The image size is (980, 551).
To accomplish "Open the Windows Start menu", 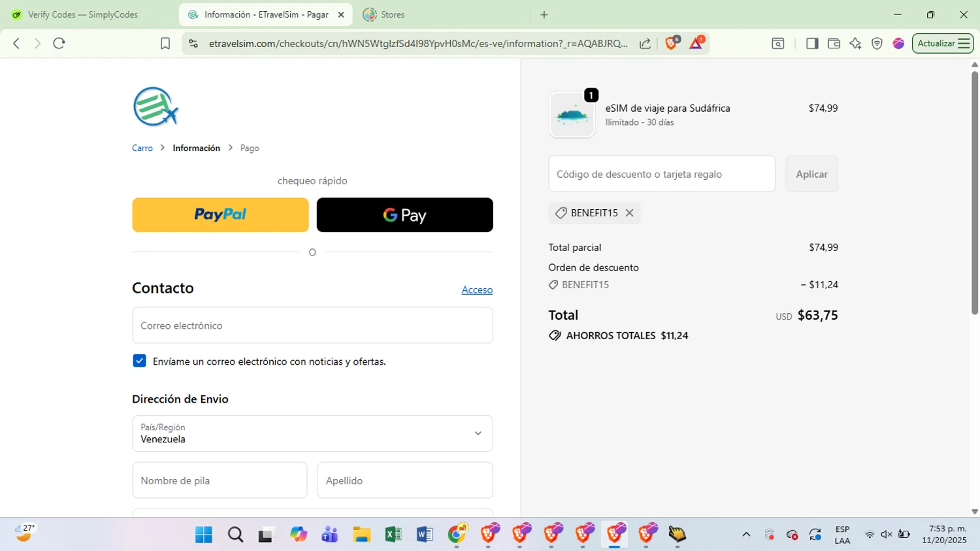I will click(x=203, y=535).
